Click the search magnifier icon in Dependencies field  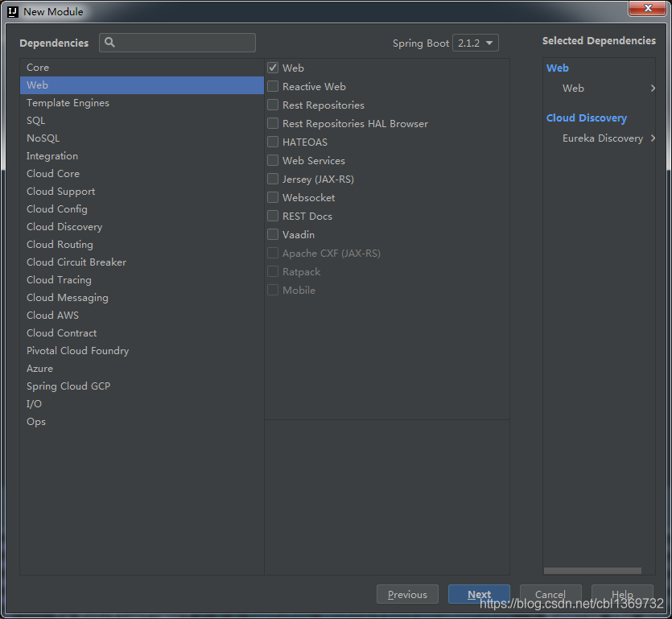pos(110,43)
